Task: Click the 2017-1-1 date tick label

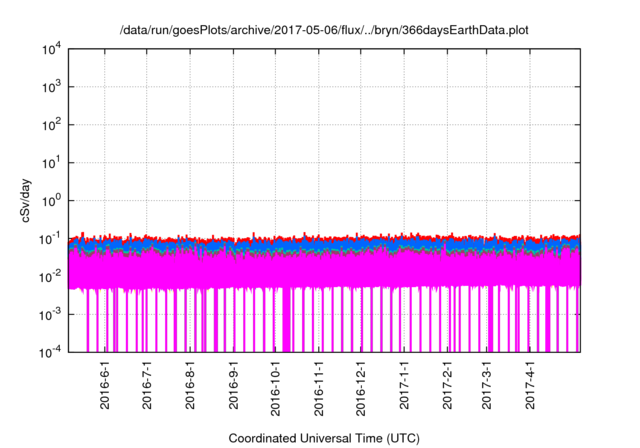Action: pyautogui.click(x=404, y=385)
